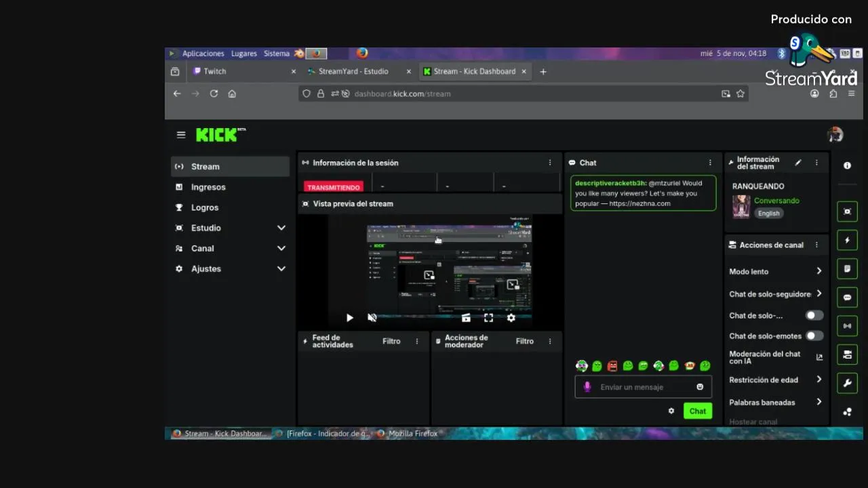
Task: Go back in browser history
Action: [x=177, y=94]
